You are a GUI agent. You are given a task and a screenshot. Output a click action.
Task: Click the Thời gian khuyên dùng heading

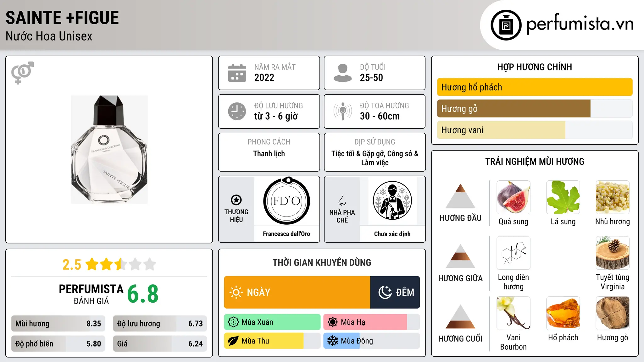[322, 262]
